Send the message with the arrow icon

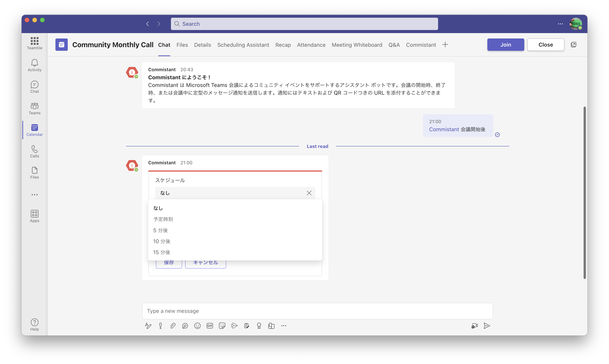[487, 326]
